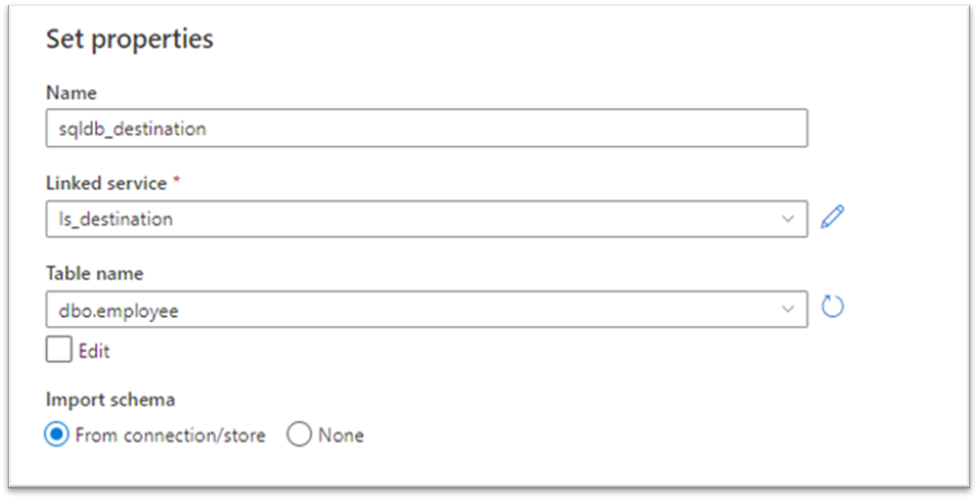Open the combo box showing ls_destination
The image size is (980, 500).
coord(427,218)
